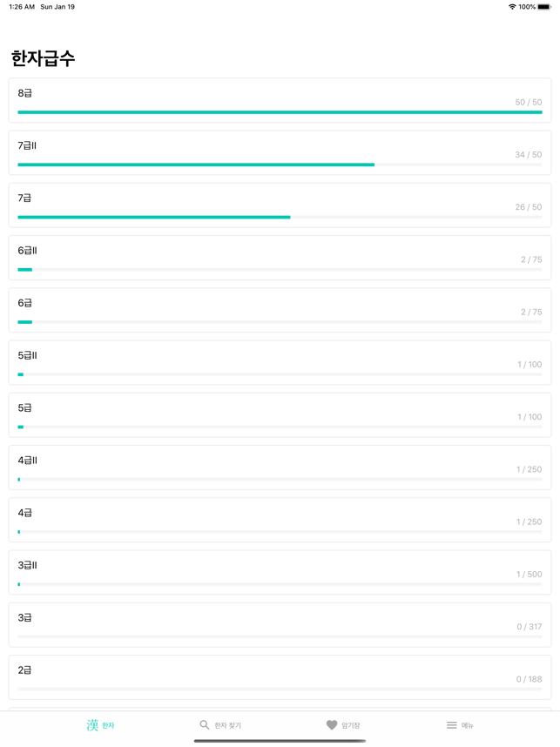Select the 7급 level row
Screen dimensions: 560x747
280,205
